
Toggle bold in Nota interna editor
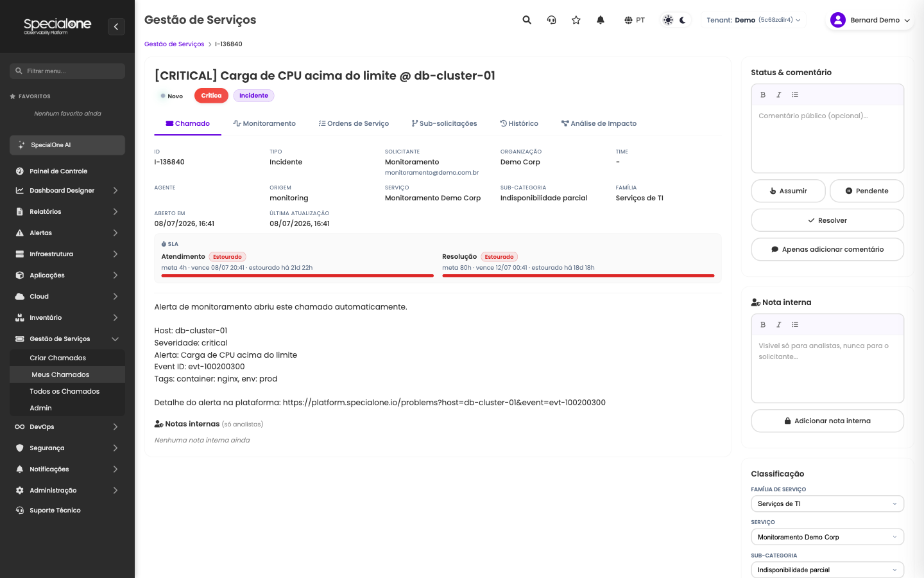click(x=763, y=324)
